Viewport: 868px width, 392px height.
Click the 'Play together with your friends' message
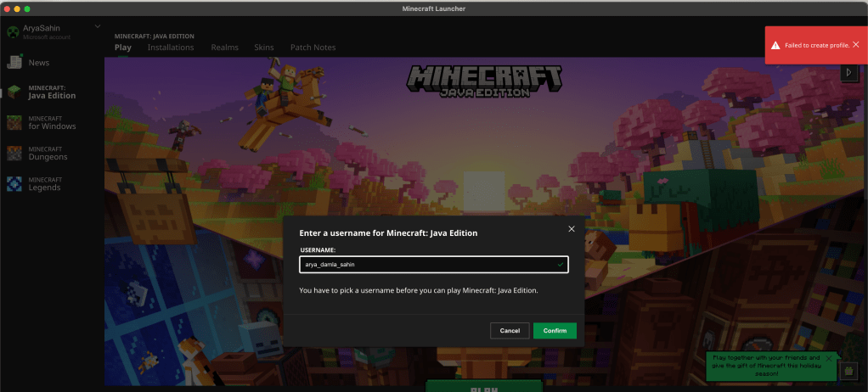tap(765, 366)
